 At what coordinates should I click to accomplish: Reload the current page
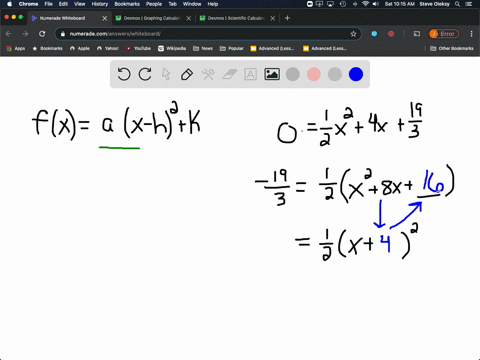point(42,34)
